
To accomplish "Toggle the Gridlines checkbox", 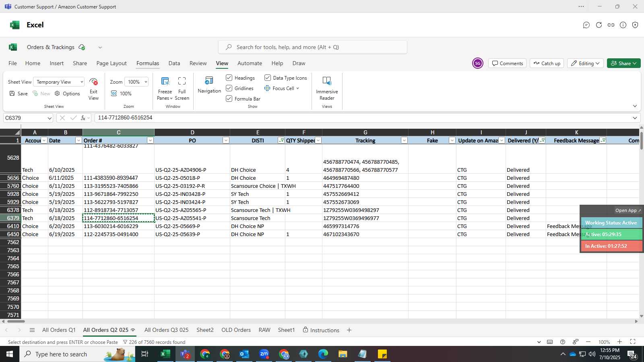I will tap(229, 88).
